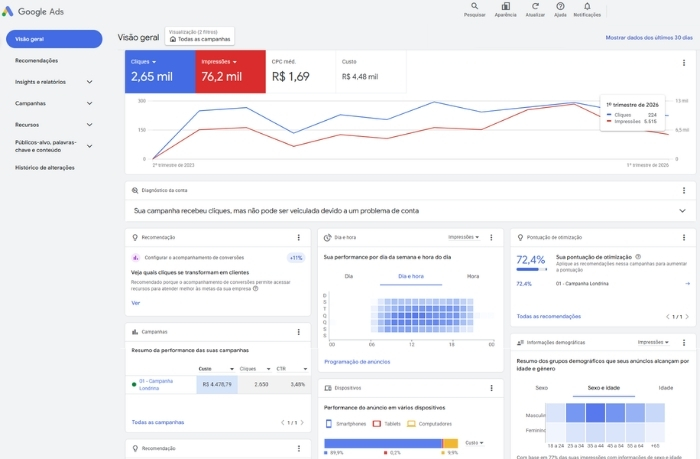Viewport: 700px width, 459px height.
Task: Go to next page in Campanhas card
Action: pos(302,422)
